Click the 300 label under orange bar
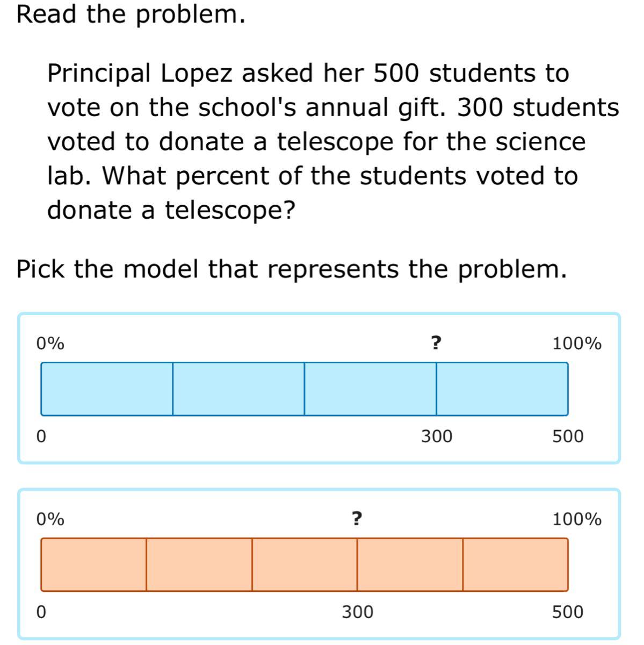 (358, 612)
